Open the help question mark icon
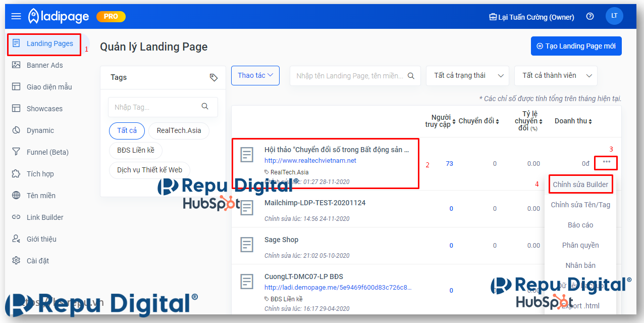644x323 pixels. [x=590, y=16]
